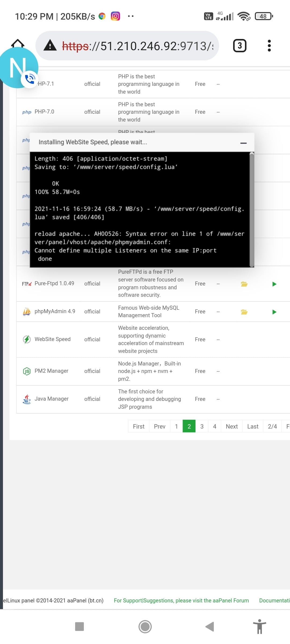Viewport: 290px width, 644px height.
Task: Click phpMyAdmin green play icon
Action: point(274,312)
